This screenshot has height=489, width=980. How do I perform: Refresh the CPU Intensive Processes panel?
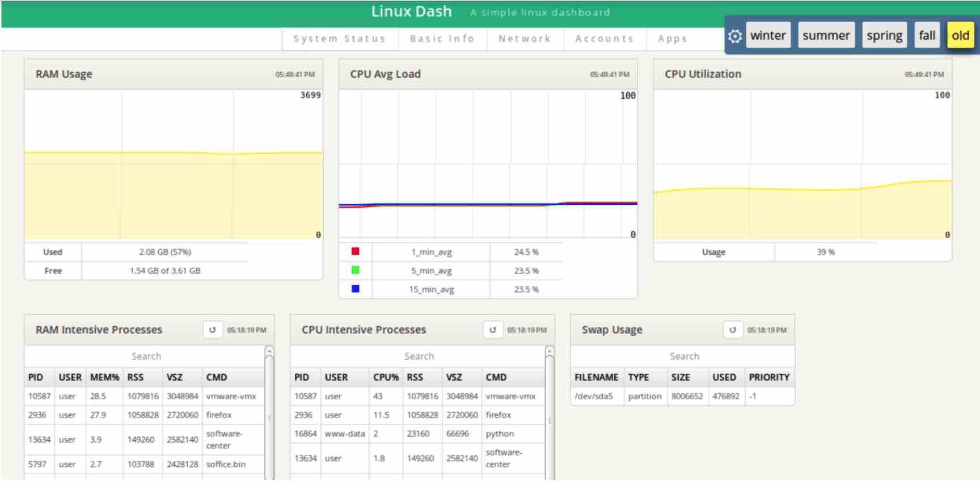492,330
